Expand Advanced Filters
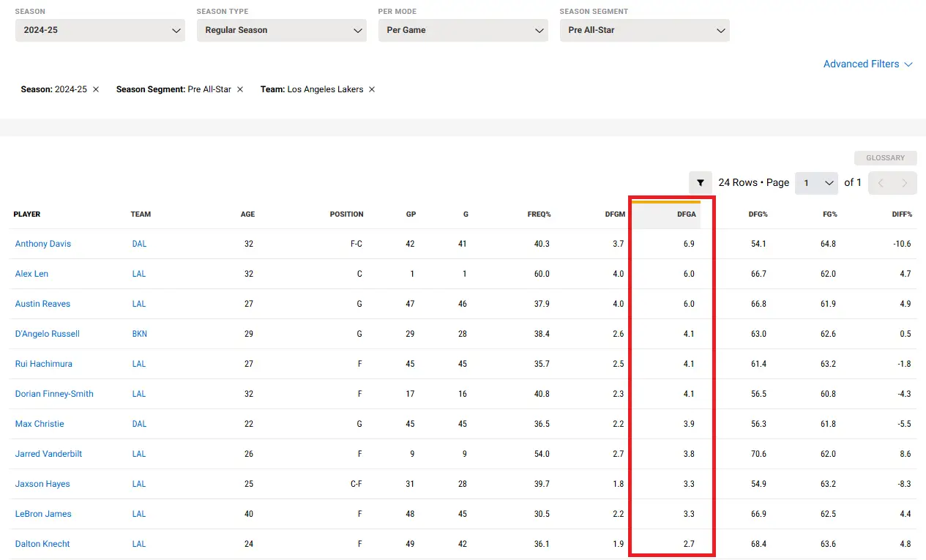This screenshot has height=560, width=926. (867, 64)
